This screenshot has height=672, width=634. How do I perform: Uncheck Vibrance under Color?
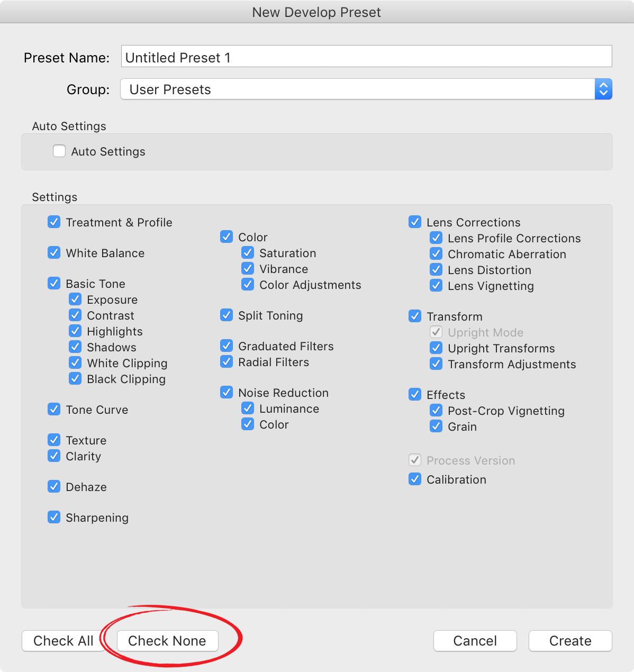(247, 268)
